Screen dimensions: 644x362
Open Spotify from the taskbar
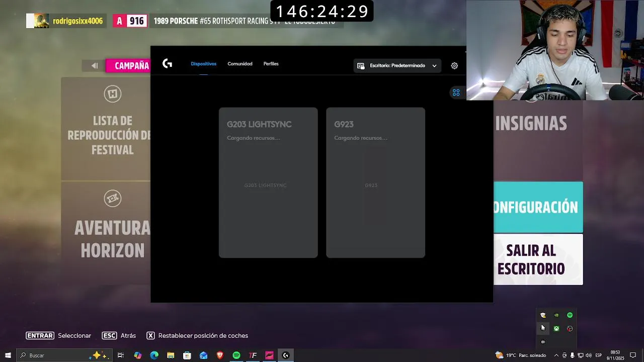point(236,355)
